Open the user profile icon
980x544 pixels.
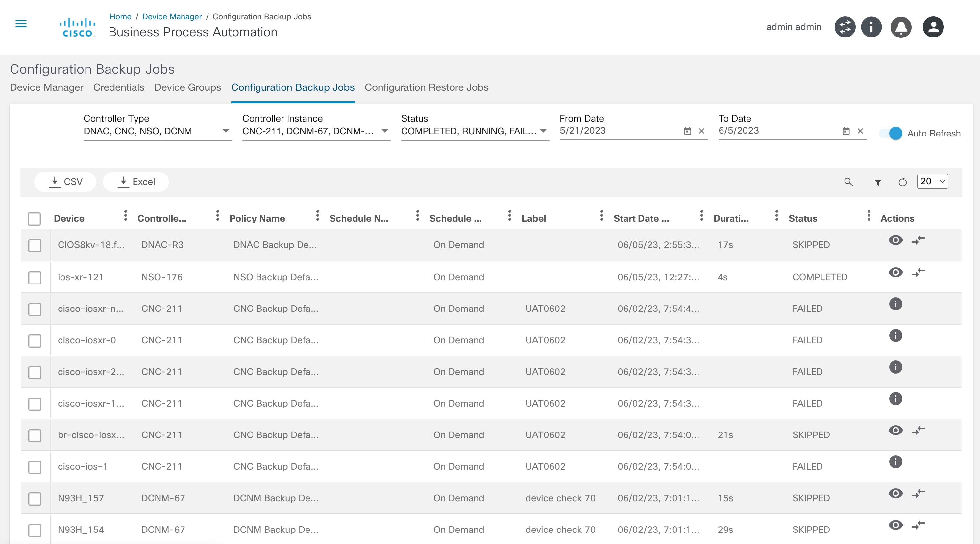click(x=933, y=27)
